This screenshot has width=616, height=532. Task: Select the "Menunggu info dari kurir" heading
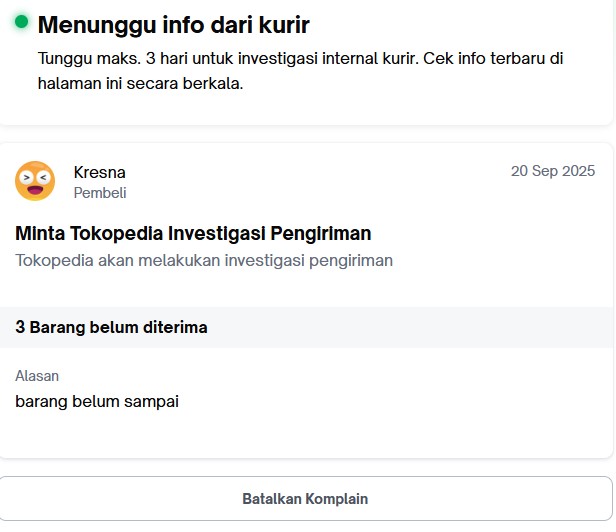pyautogui.click(x=173, y=25)
